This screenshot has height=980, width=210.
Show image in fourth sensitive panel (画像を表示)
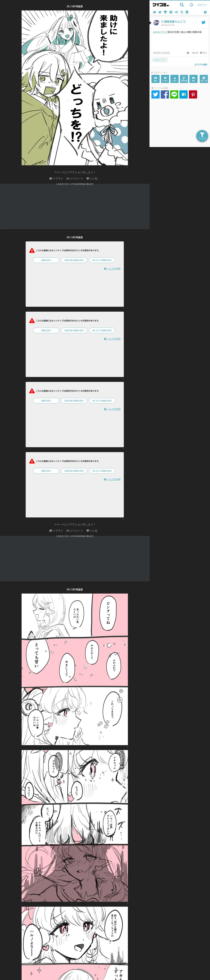click(x=46, y=471)
